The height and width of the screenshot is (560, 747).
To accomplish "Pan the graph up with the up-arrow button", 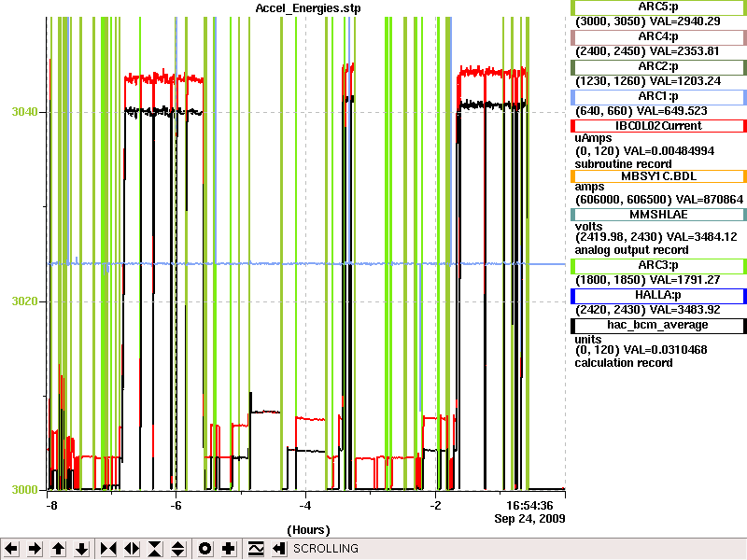I will (x=58, y=549).
